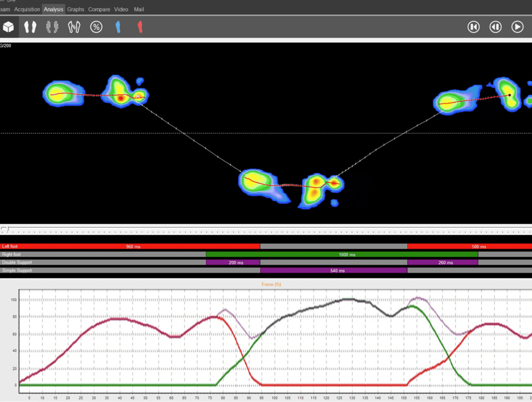The image size is (532, 402).
Task: Select the red right foot icon
Action: [140, 27]
